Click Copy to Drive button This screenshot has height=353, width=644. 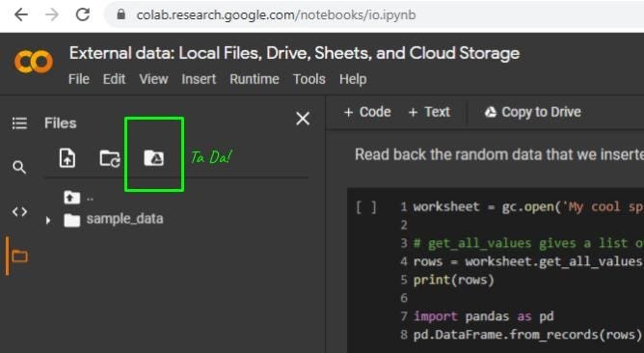[533, 112]
